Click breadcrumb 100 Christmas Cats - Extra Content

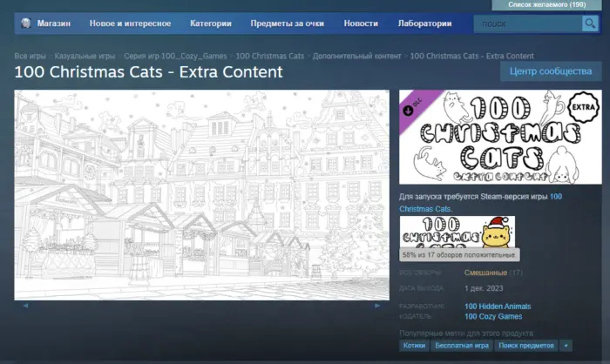click(472, 56)
